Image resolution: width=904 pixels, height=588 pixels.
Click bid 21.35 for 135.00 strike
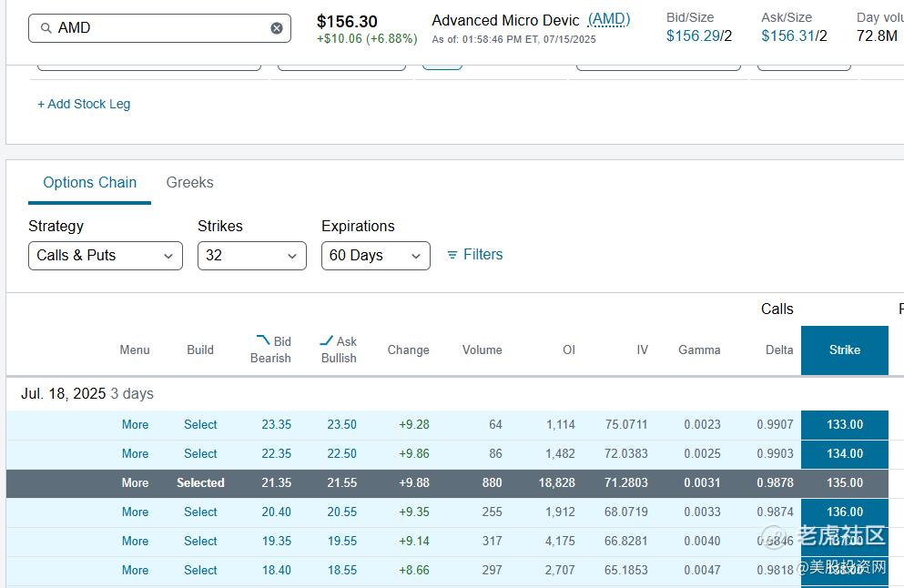277,483
